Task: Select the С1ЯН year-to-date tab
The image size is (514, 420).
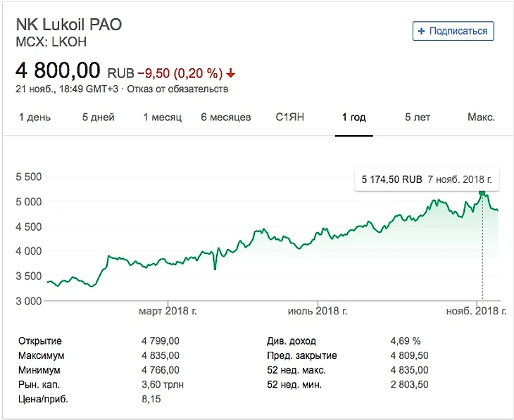Action: [x=289, y=117]
